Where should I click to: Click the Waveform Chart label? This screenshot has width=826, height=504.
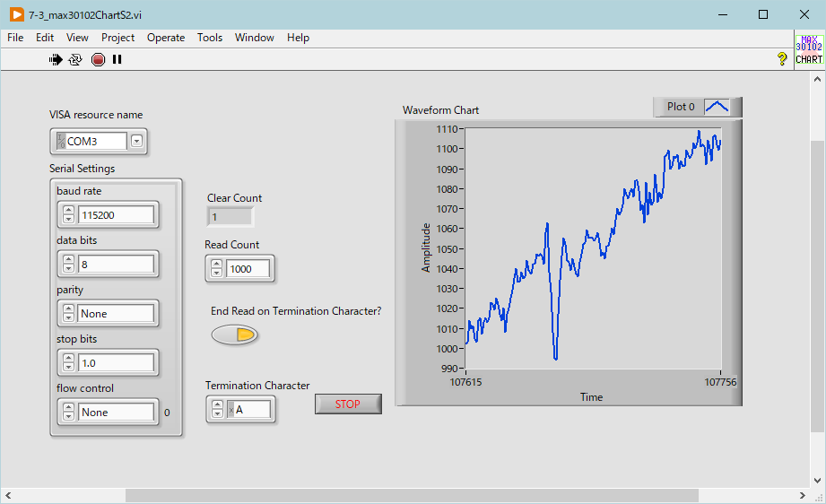(x=441, y=110)
